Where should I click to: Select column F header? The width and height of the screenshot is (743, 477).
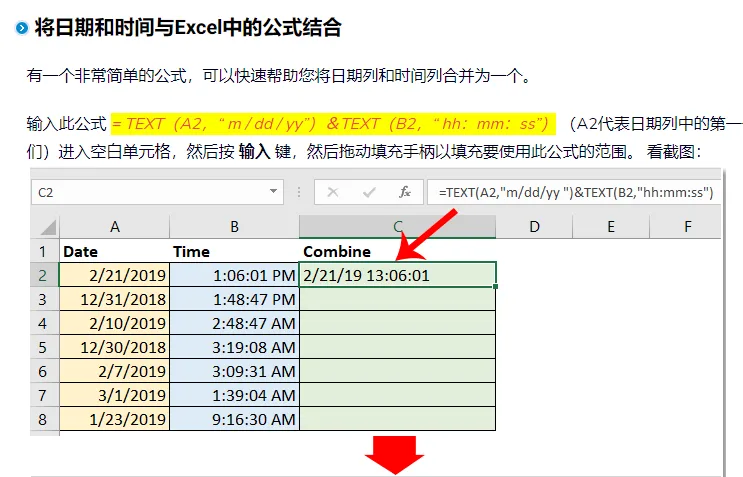(x=686, y=227)
